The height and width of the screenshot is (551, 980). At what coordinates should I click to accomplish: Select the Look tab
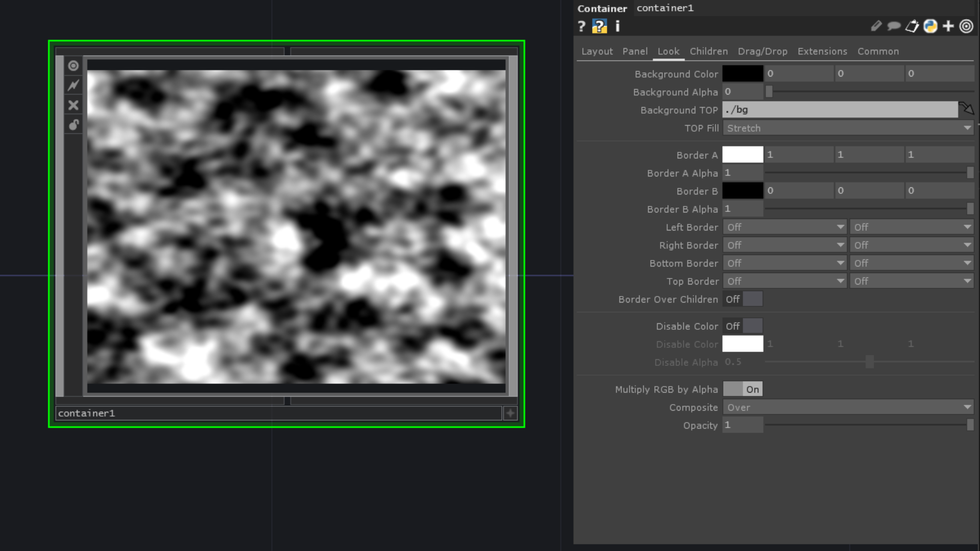point(668,51)
